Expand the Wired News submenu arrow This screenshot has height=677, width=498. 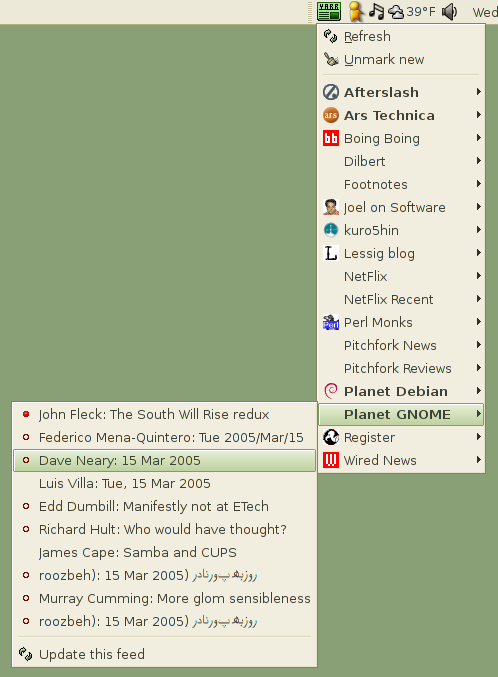[x=479, y=459]
